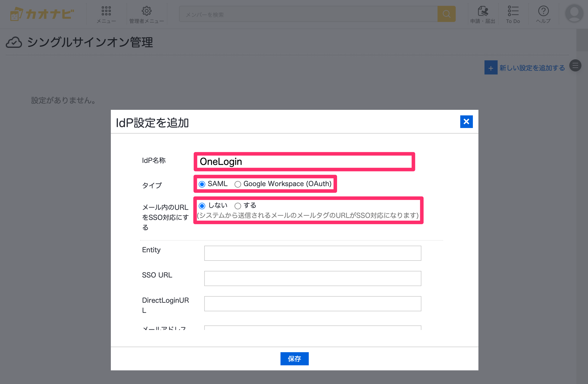This screenshot has height=384, width=588.
Task: Click the 保存 button
Action: (x=294, y=359)
